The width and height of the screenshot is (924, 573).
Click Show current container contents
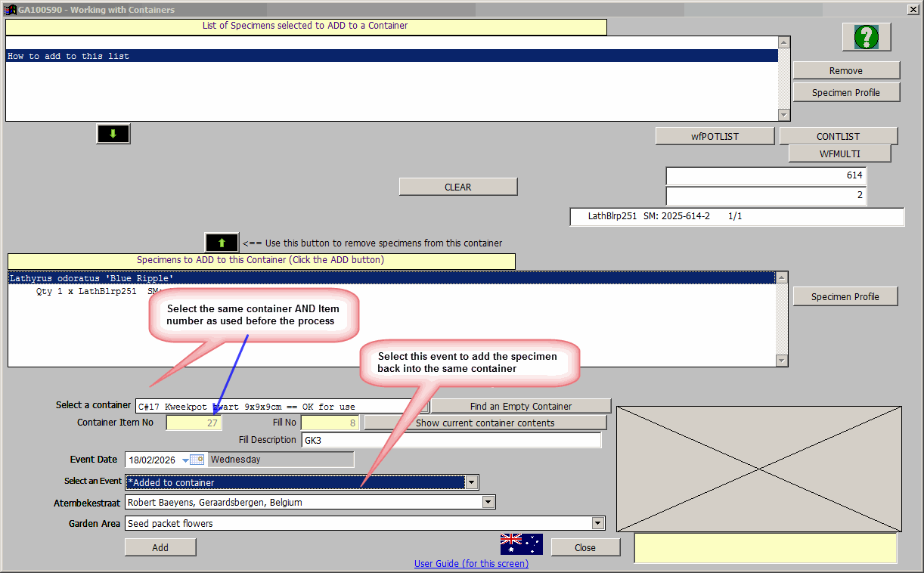(x=485, y=423)
